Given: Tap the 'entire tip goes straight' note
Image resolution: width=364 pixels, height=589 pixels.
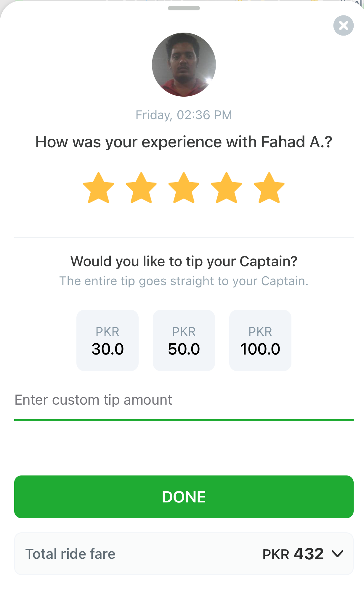Looking at the screenshot, I should 184,281.
